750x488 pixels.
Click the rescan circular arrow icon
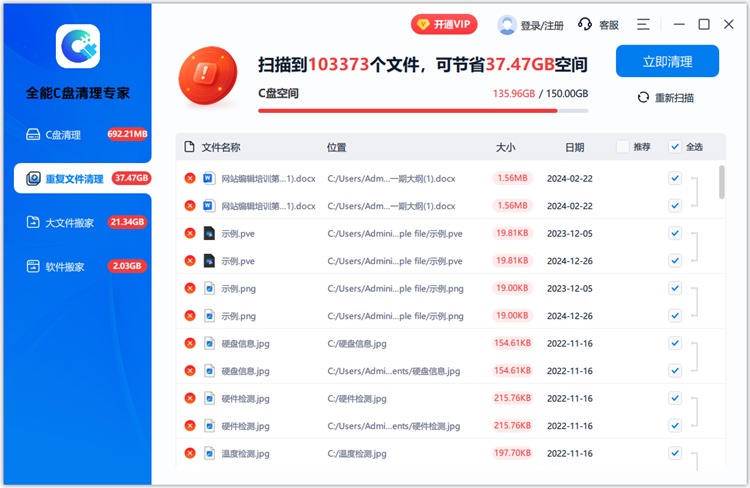point(643,98)
